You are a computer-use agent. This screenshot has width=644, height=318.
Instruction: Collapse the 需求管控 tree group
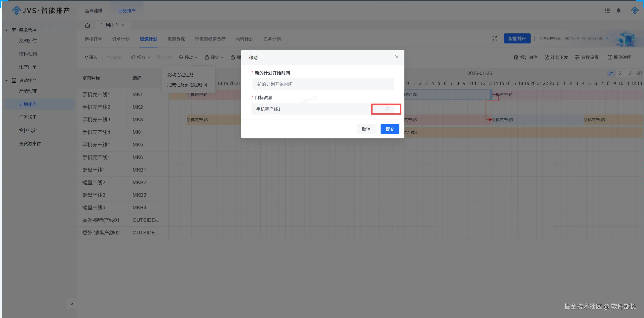(7, 30)
